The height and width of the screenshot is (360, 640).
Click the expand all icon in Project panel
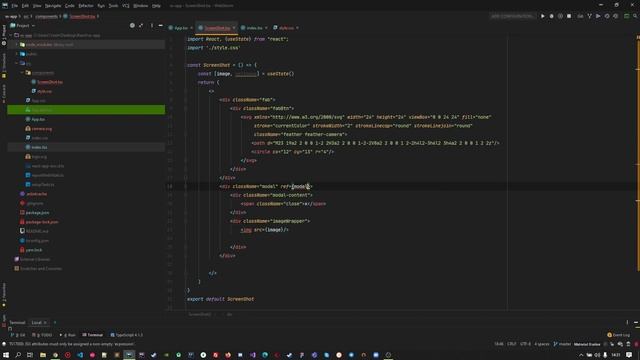click(141, 25)
